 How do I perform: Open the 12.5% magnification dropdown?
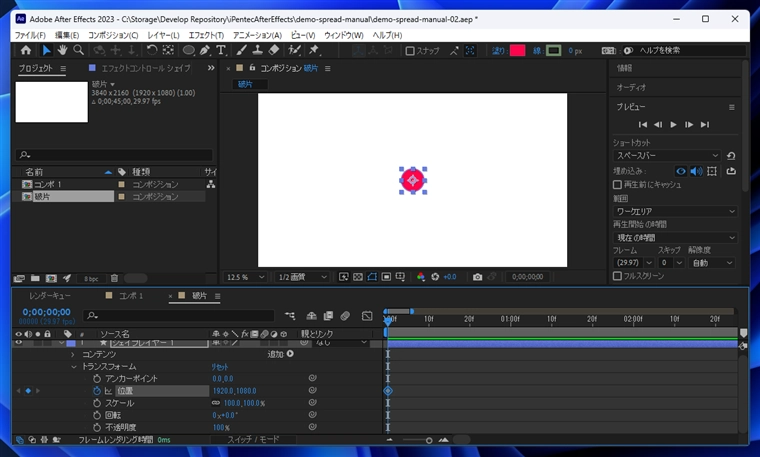[x=245, y=277]
